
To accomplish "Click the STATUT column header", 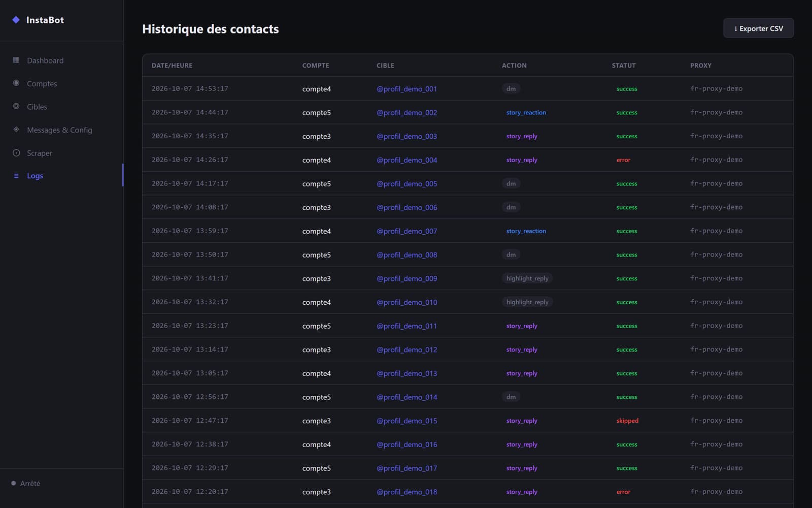I will tap(624, 66).
